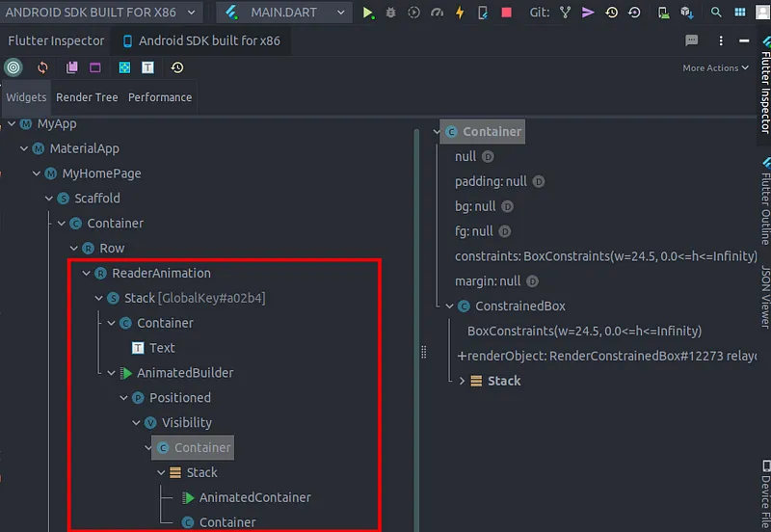This screenshot has width=771, height=532.
Task: Toggle slow animations clock icon
Action: pyautogui.click(x=177, y=67)
